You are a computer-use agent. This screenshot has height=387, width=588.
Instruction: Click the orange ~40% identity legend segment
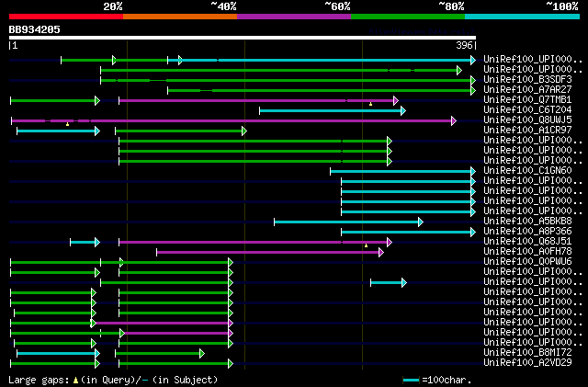(180, 17)
